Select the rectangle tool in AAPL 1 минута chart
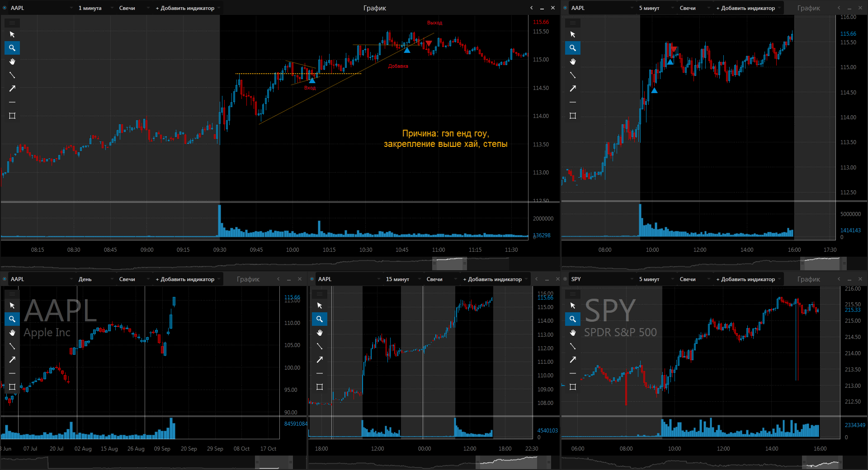Image resolution: width=868 pixels, height=470 pixels. click(x=12, y=116)
